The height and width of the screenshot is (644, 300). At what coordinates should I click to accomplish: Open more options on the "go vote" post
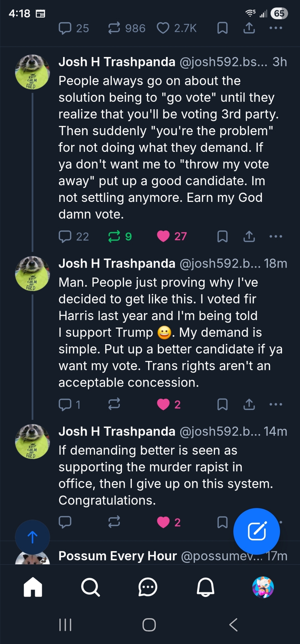[276, 236]
